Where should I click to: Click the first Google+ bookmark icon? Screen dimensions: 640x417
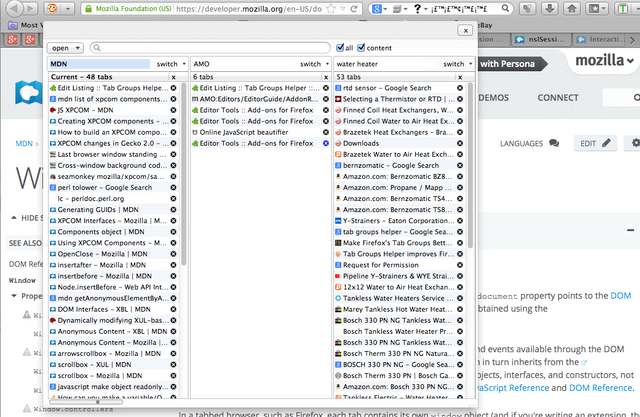(13, 40)
